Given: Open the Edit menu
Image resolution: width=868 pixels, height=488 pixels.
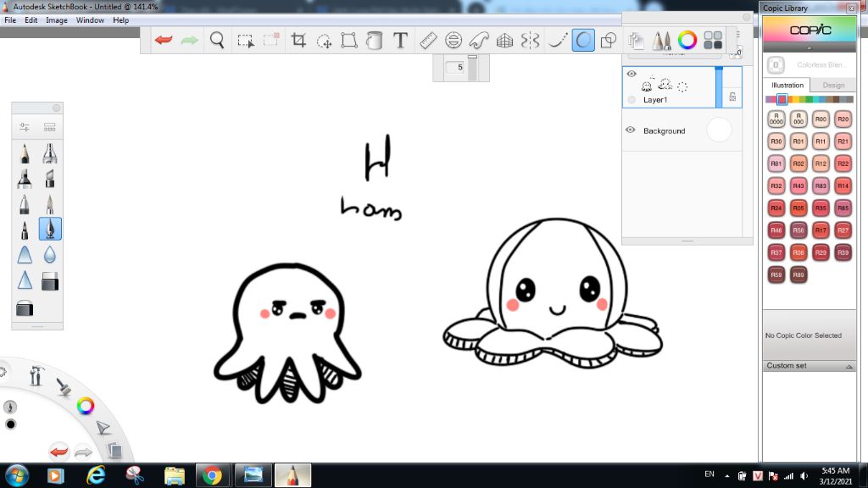Looking at the screenshot, I should (31, 20).
